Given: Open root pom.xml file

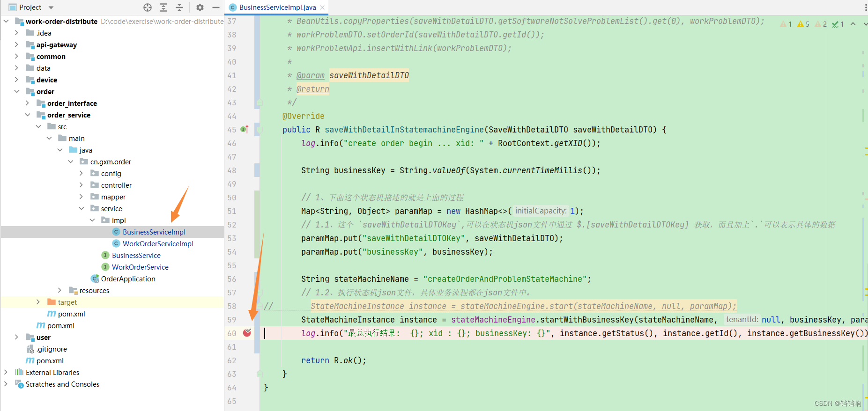Looking at the screenshot, I should coord(50,360).
